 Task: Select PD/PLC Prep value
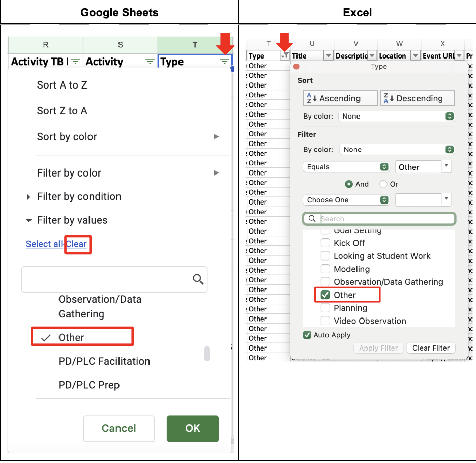tap(89, 385)
